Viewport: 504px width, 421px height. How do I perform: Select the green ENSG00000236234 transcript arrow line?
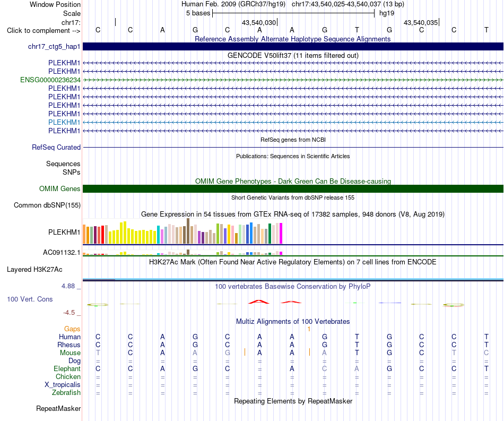(293, 80)
